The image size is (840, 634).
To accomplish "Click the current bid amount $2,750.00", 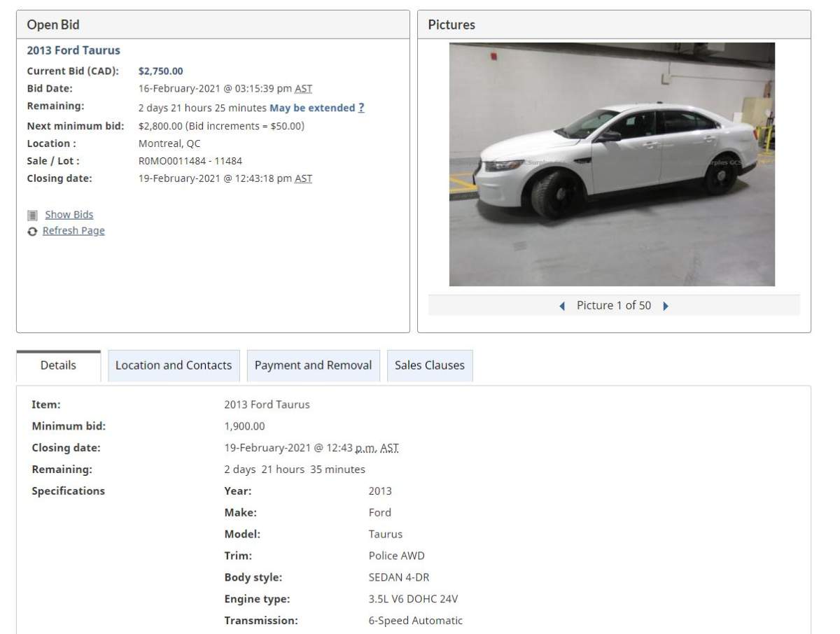I will pyautogui.click(x=161, y=71).
